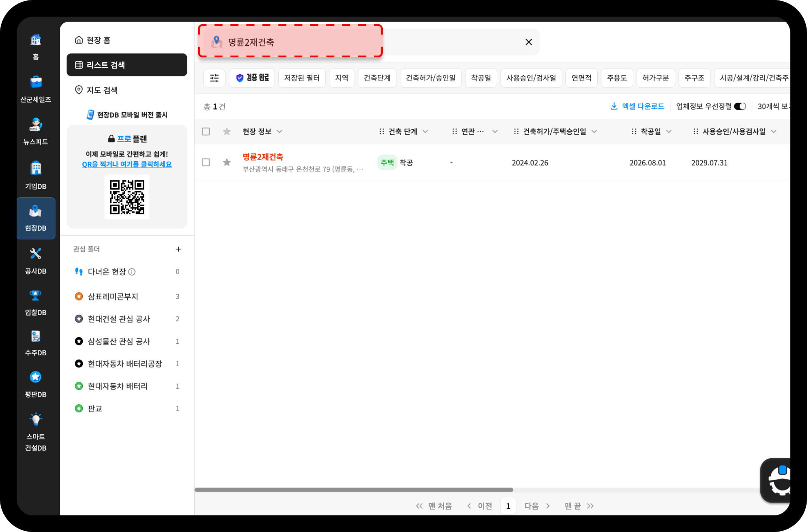Open 수주DB document icon

point(36,336)
